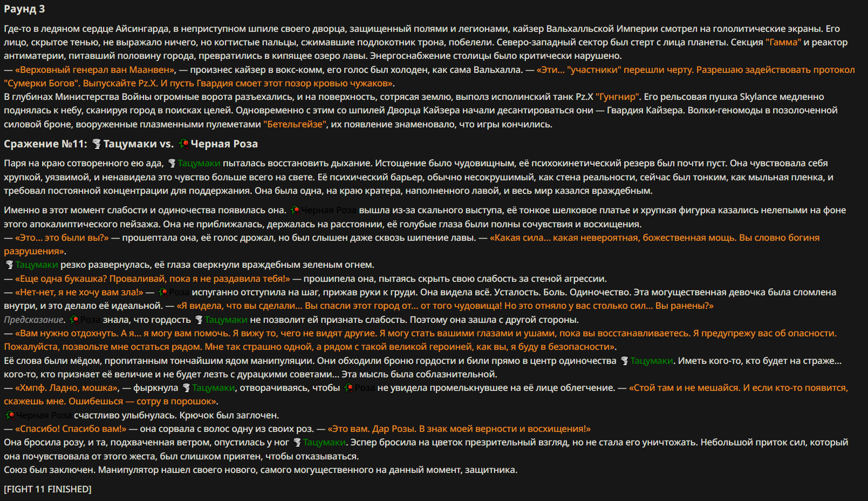Click orange quote «Какая сила... какая невероятная»

point(412,244)
